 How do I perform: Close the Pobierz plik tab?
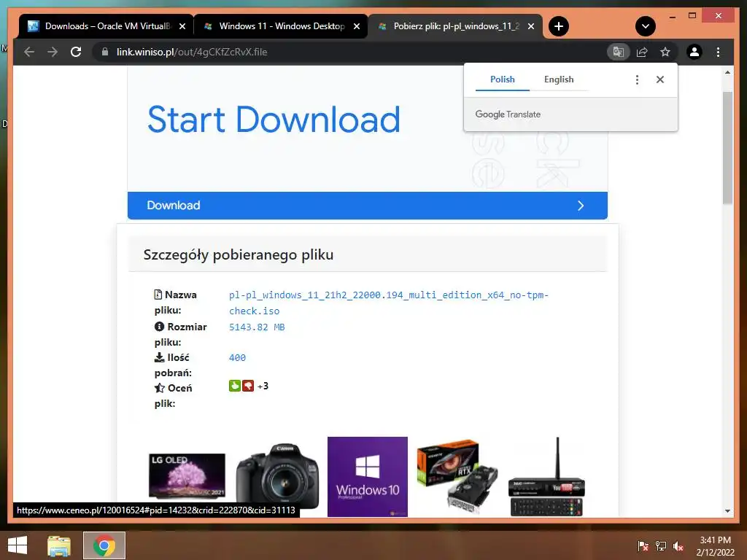(x=531, y=26)
